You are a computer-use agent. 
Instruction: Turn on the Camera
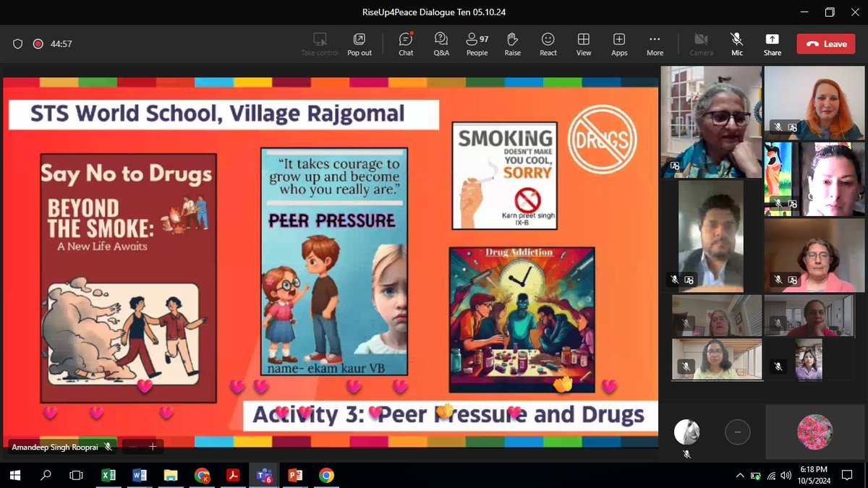(x=701, y=43)
